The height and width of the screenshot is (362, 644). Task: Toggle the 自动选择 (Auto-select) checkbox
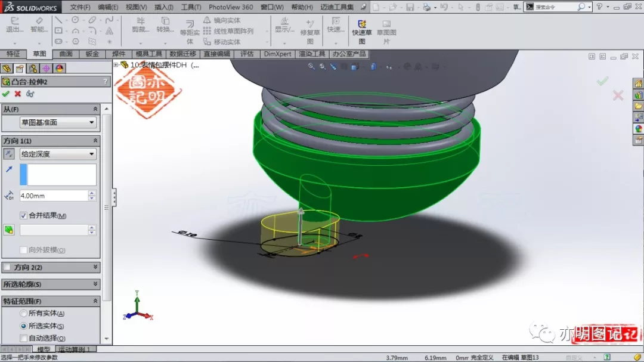[x=23, y=338]
